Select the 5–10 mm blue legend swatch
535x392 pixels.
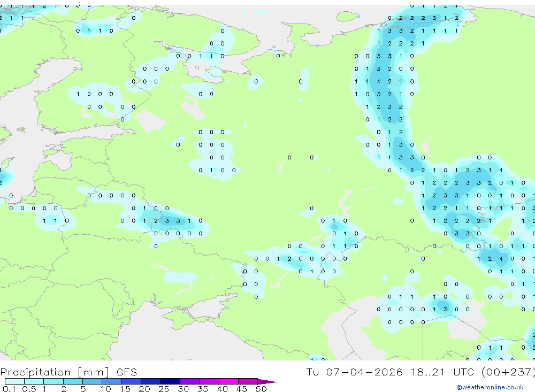pyautogui.click(x=92, y=381)
